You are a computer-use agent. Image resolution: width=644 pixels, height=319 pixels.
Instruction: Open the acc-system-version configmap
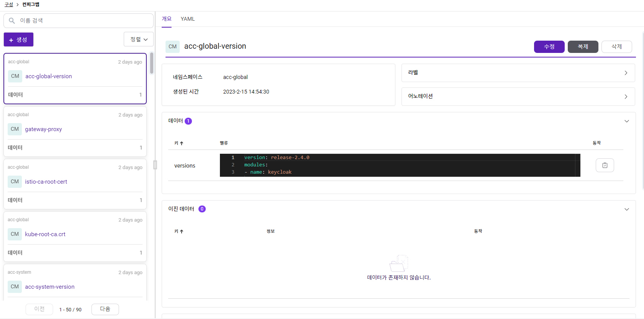(x=50, y=287)
